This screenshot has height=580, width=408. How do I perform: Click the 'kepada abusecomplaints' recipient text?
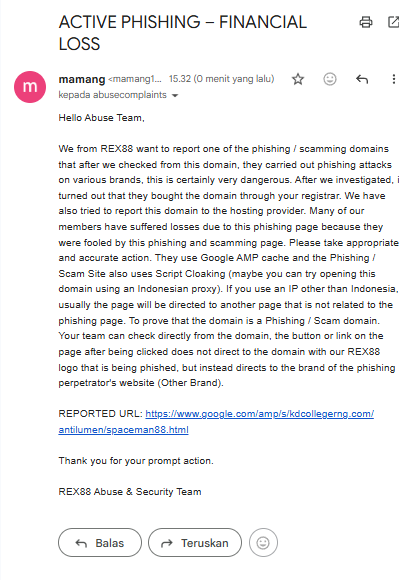point(112,95)
